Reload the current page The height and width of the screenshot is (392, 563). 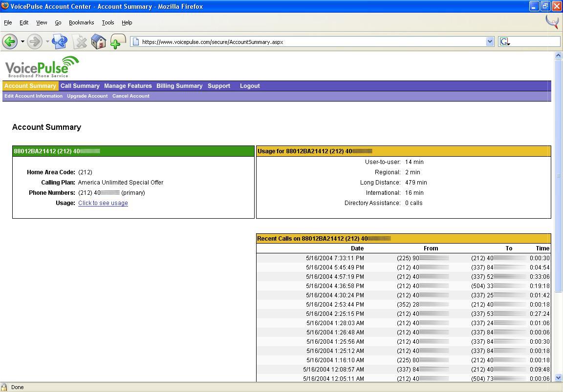coord(60,41)
